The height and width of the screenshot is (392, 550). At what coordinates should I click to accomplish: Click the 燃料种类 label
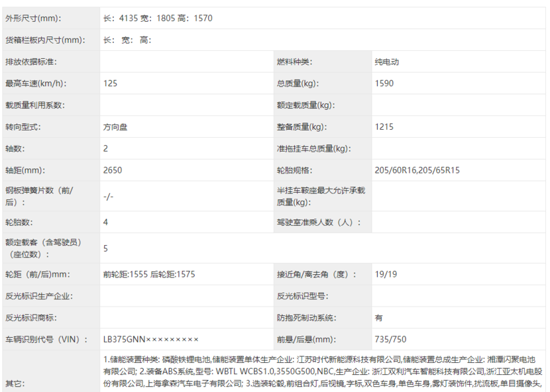pos(294,62)
